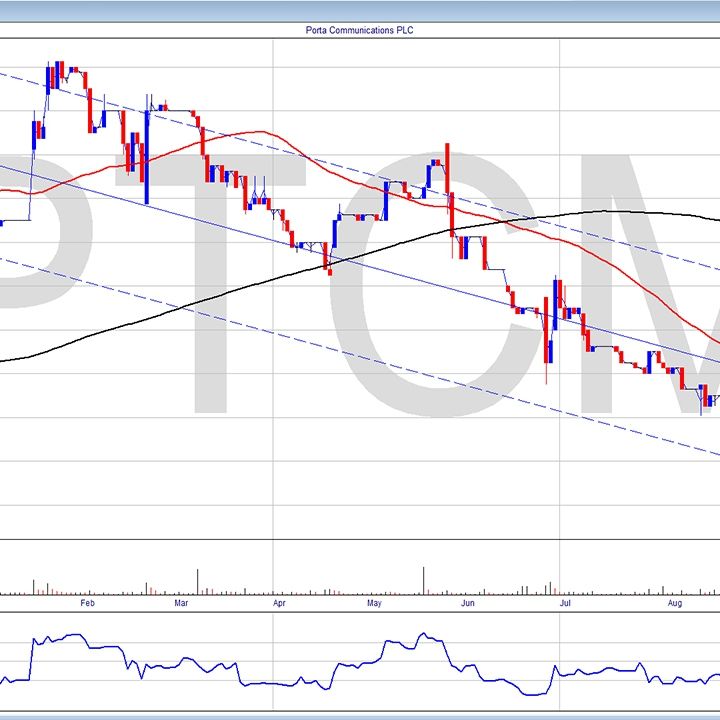This screenshot has width=720, height=720.
Task: Select the lower dashed trend channel line
Action: point(300,341)
